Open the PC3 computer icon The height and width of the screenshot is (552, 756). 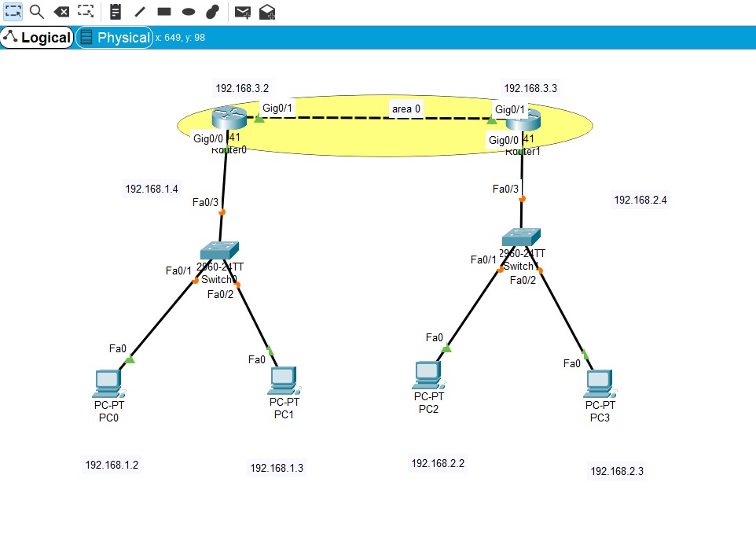(600, 384)
